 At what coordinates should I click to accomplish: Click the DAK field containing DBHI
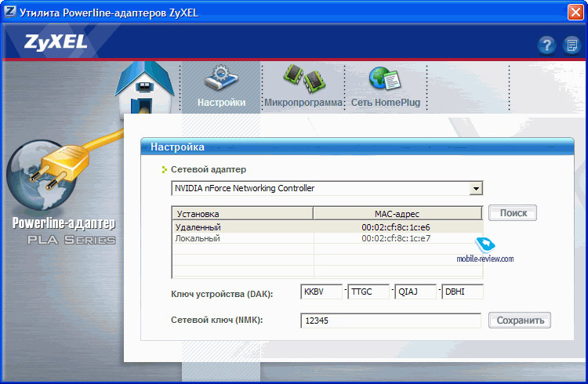(463, 292)
